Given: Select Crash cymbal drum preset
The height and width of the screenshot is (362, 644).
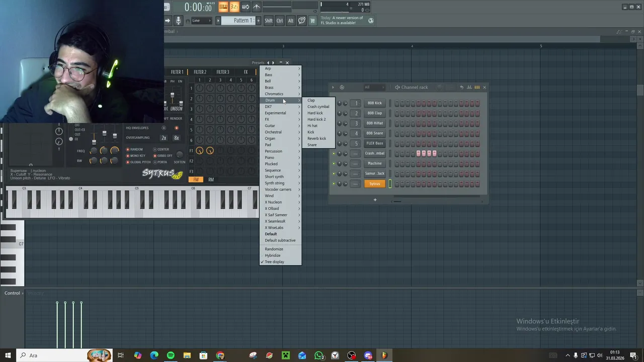Looking at the screenshot, I should pyautogui.click(x=318, y=107).
